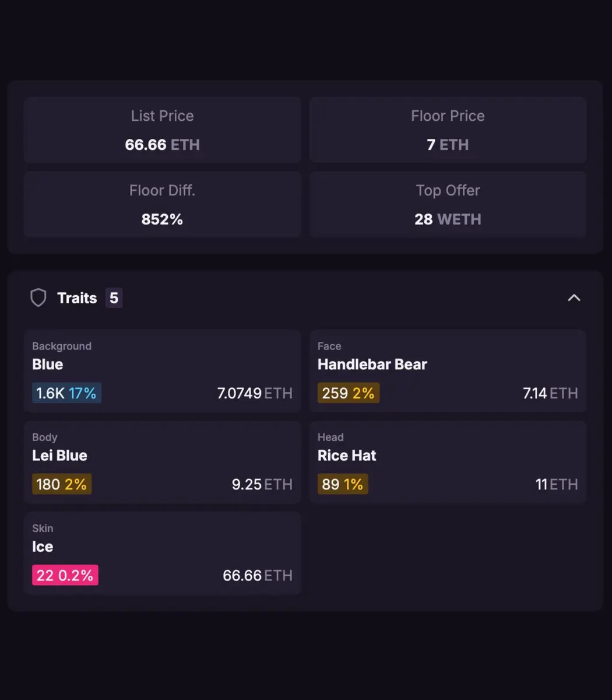Click the blue 1.6K 17% rarity badge
The width and height of the screenshot is (612, 700).
coord(66,393)
